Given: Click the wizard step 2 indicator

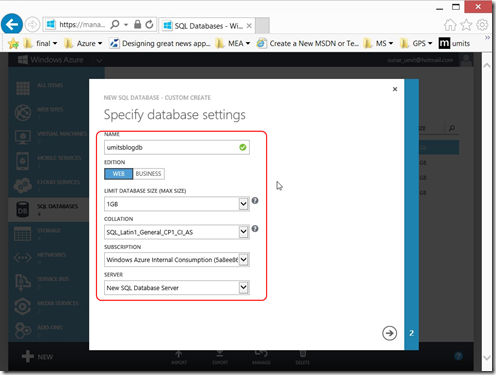Looking at the screenshot, I should coord(412,333).
